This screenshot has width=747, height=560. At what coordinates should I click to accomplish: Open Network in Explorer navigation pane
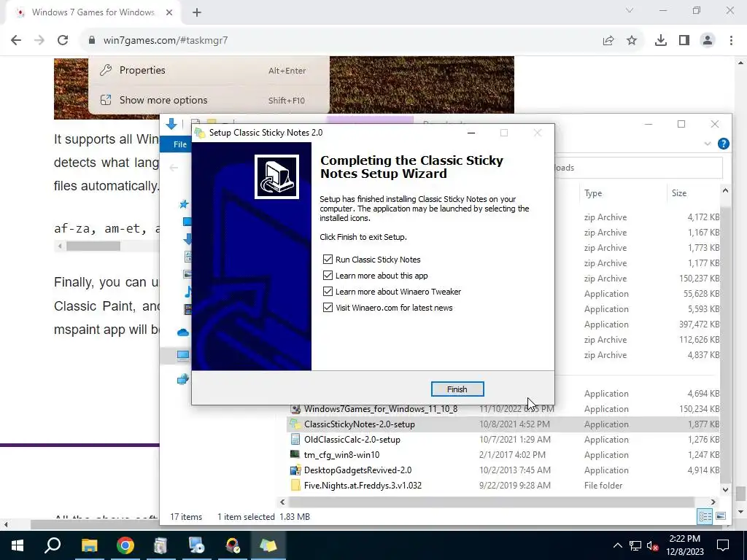click(183, 379)
